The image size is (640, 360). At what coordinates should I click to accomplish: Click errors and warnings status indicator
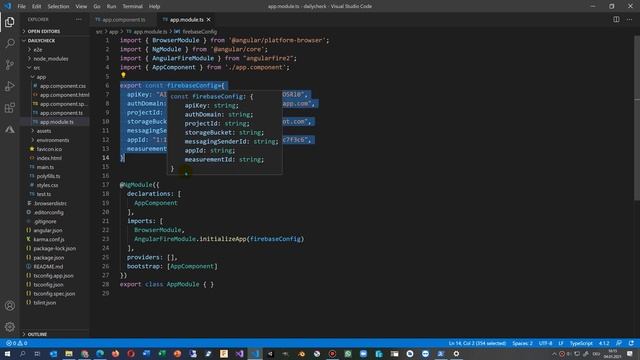[17, 343]
